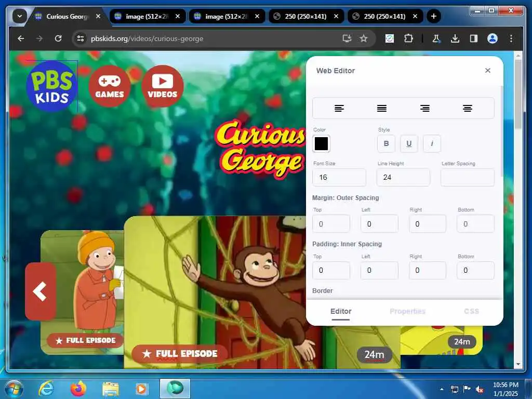Open the VIDEOS section button
Image resolution: width=532 pixels, height=399 pixels.
[x=162, y=86]
